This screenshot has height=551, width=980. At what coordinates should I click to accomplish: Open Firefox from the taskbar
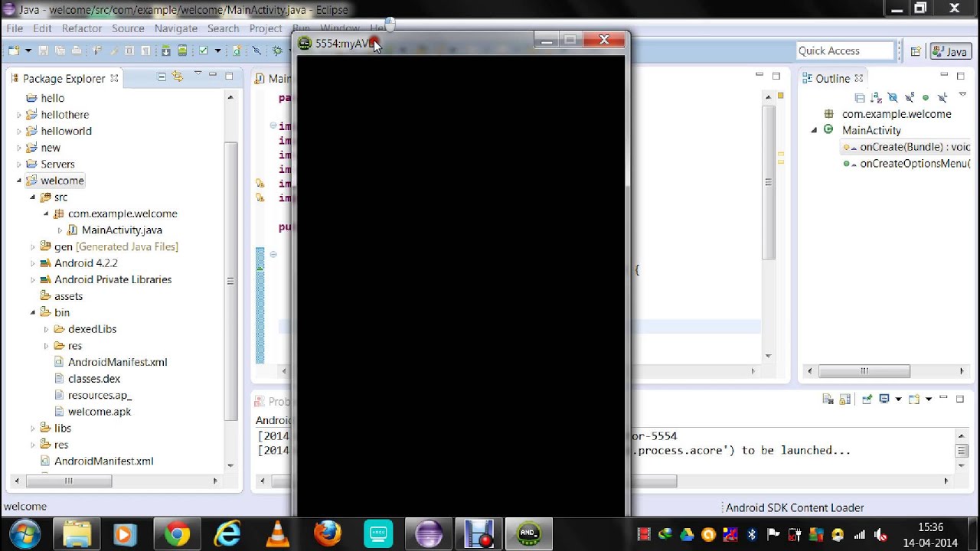327,534
